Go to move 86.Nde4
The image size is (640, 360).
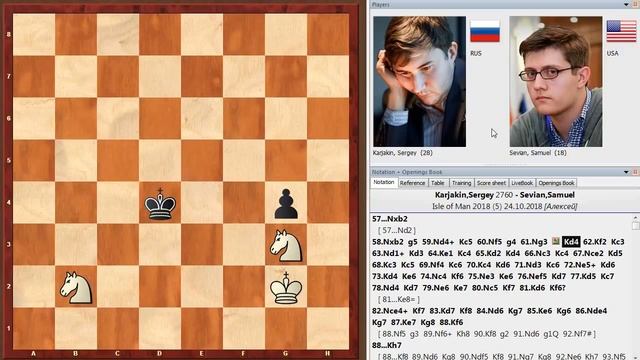pos(591,311)
